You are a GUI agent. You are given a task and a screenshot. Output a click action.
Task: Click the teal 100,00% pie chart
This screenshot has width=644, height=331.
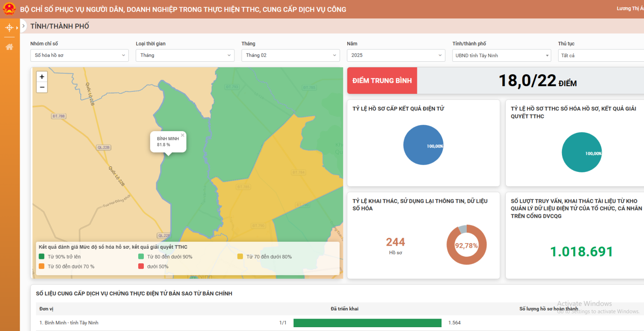pos(582,152)
